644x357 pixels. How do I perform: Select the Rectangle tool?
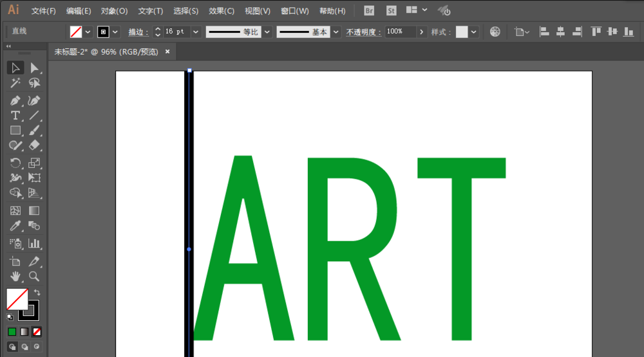pyautogui.click(x=15, y=131)
